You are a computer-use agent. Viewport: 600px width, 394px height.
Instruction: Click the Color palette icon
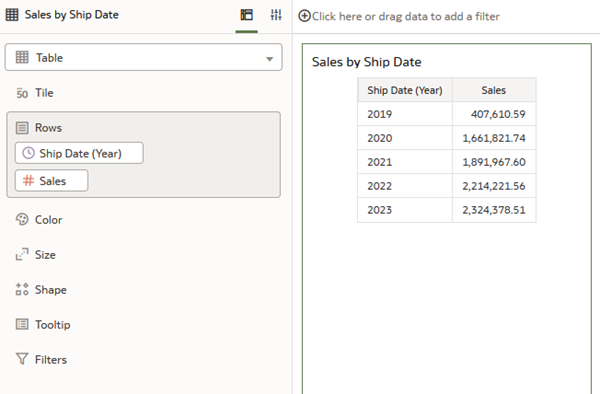point(22,220)
